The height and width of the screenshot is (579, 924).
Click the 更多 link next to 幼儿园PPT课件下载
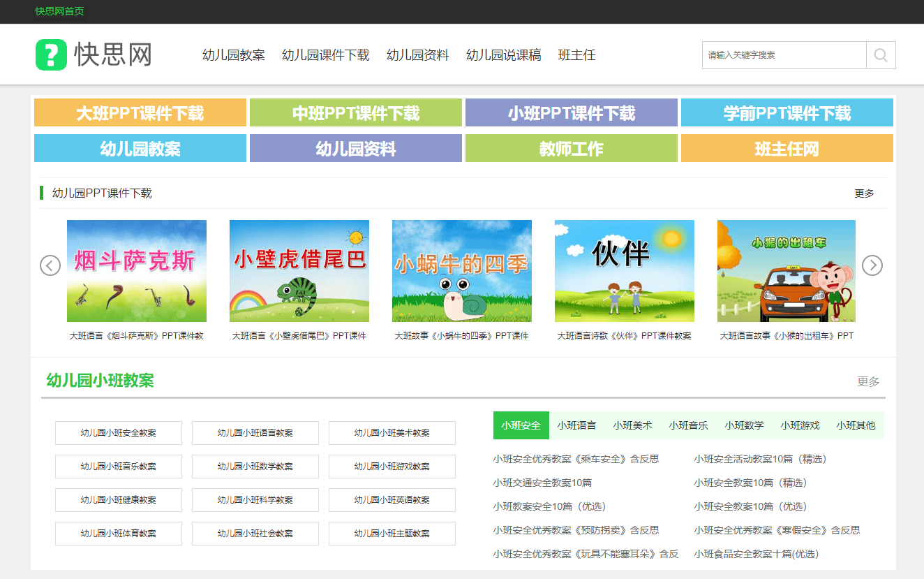tap(865, 193)
